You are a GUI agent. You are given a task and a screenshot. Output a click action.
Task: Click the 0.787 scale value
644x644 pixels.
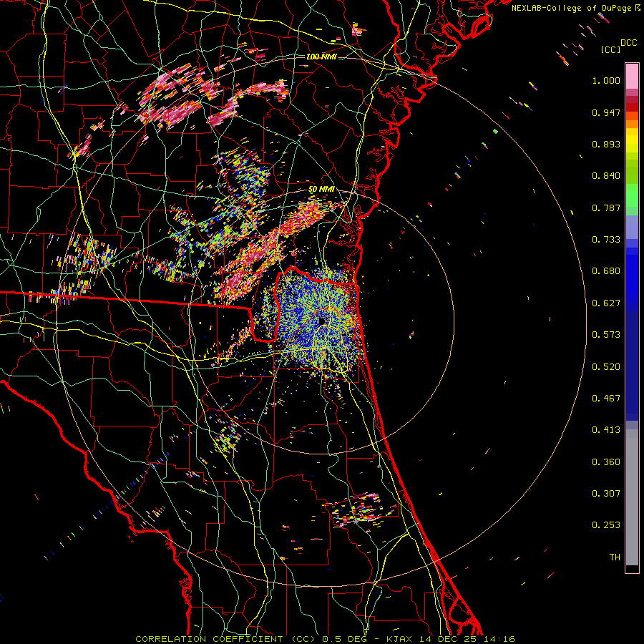[606, 208]
